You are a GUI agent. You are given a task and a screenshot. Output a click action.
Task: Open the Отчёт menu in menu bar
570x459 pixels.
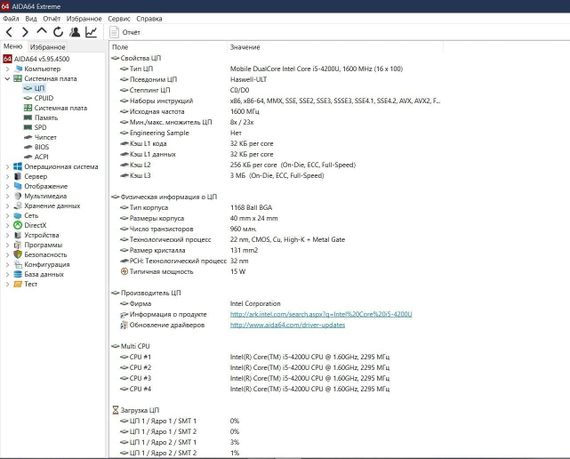52,19
